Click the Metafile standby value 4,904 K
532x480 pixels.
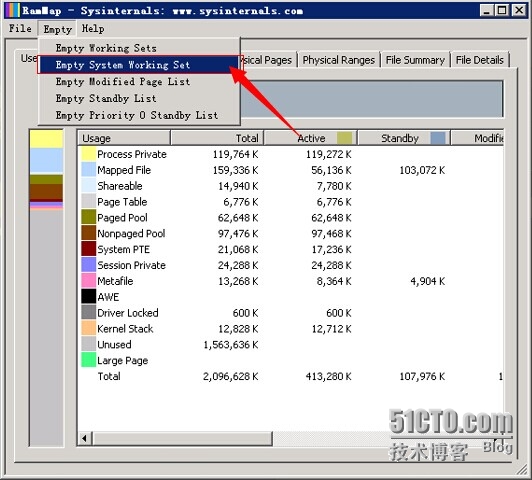(x=428, y=281)
